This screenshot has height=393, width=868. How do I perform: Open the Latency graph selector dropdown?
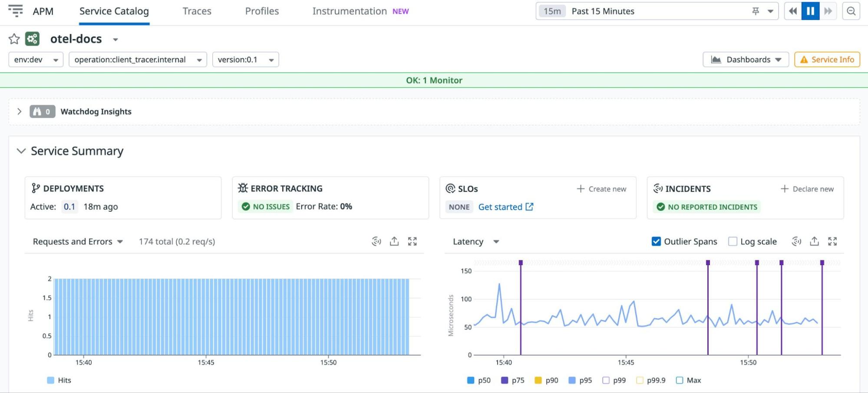(x=476, y=241)
